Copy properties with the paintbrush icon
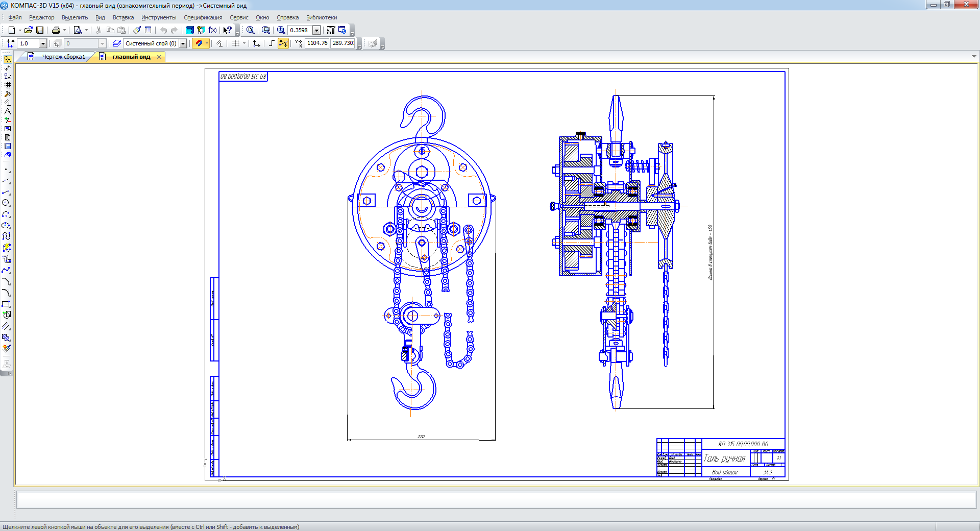 tap(137, 30)
